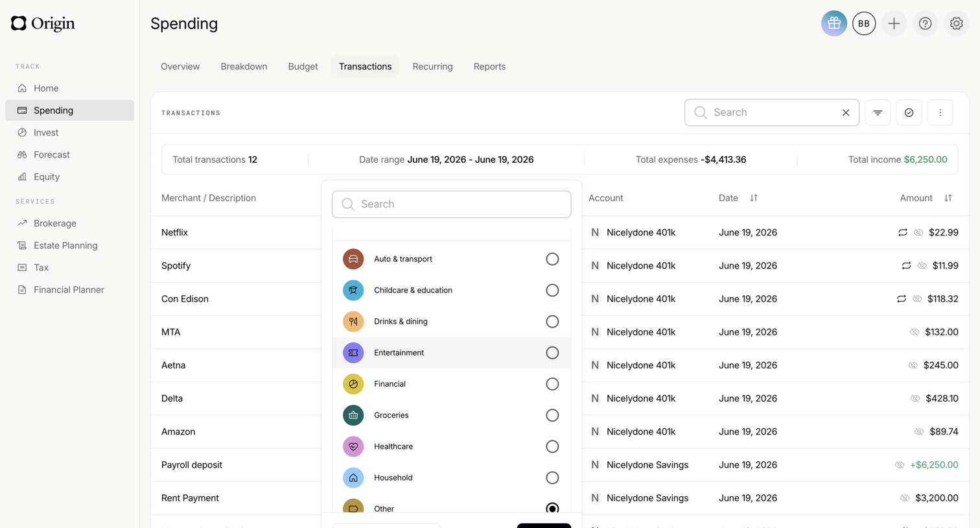This screenshot has height=528, width=980.
Task: Open Invest in sidebar
Action: 69,132
